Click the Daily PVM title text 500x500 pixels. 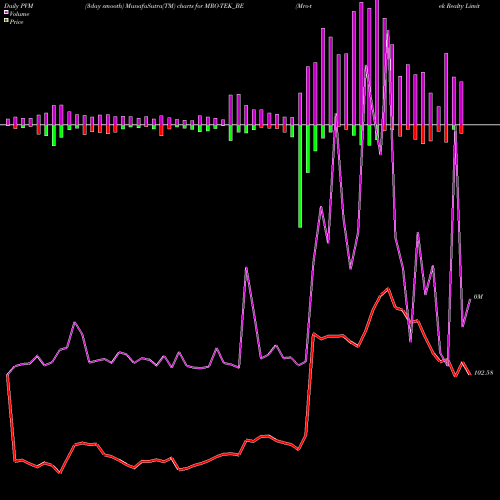pos(19,6)
